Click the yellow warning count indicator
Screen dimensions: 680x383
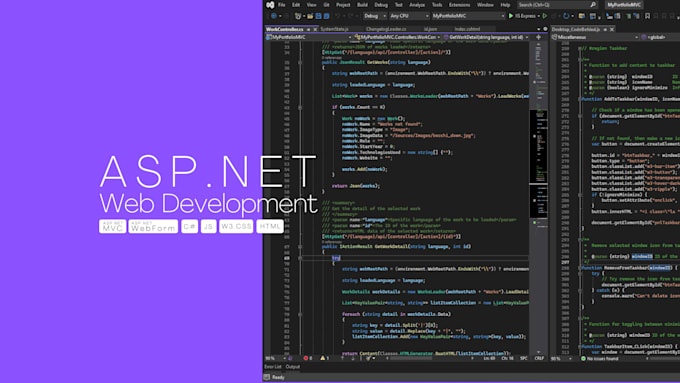tap(324, 358)
